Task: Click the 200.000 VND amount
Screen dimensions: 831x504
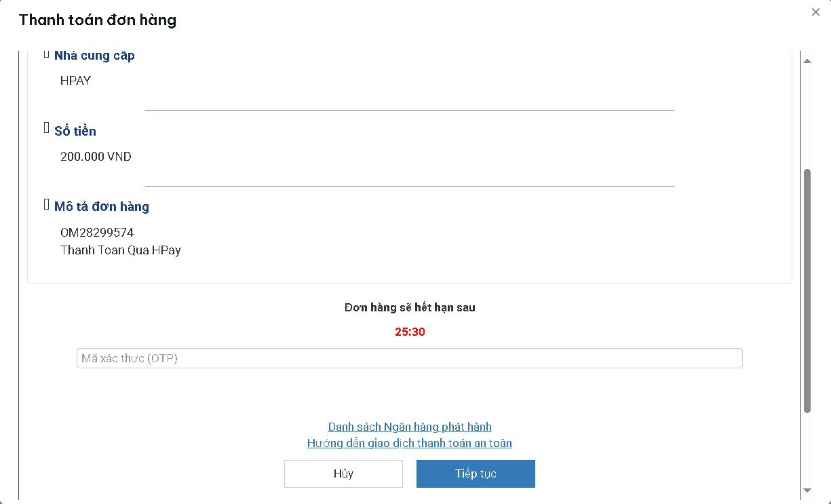Action: coord(96,157)
